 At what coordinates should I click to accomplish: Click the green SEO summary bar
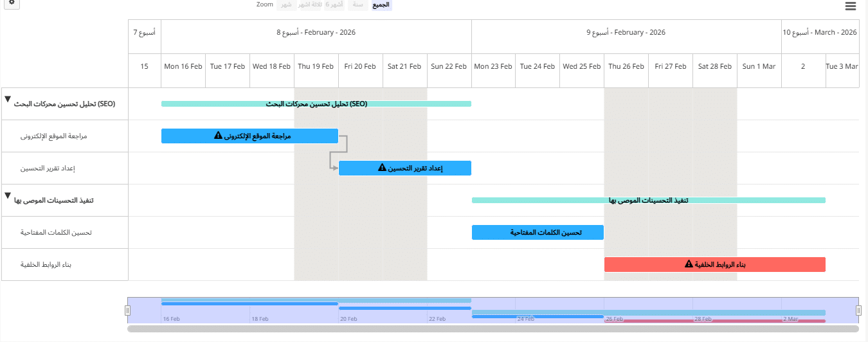(x=316, y=104)
